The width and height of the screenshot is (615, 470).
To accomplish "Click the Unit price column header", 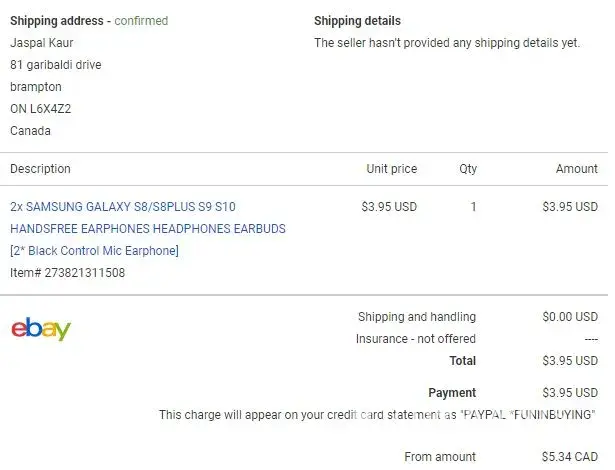I will 391,169.
